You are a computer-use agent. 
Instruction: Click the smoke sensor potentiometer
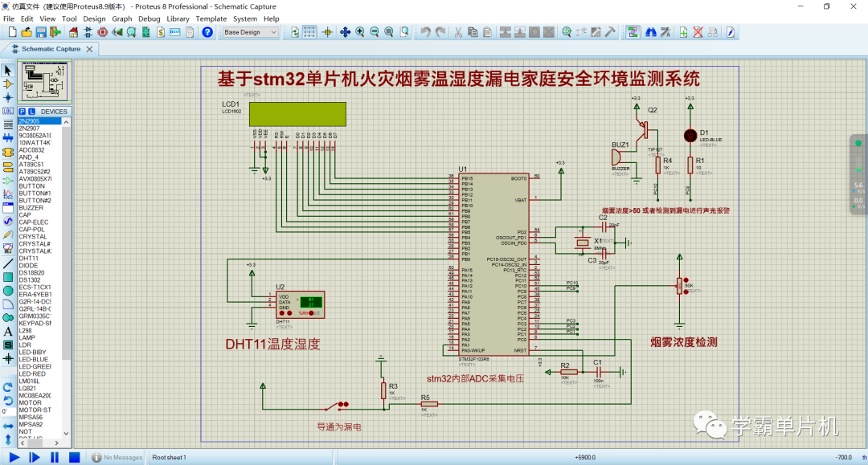[681, 286]
